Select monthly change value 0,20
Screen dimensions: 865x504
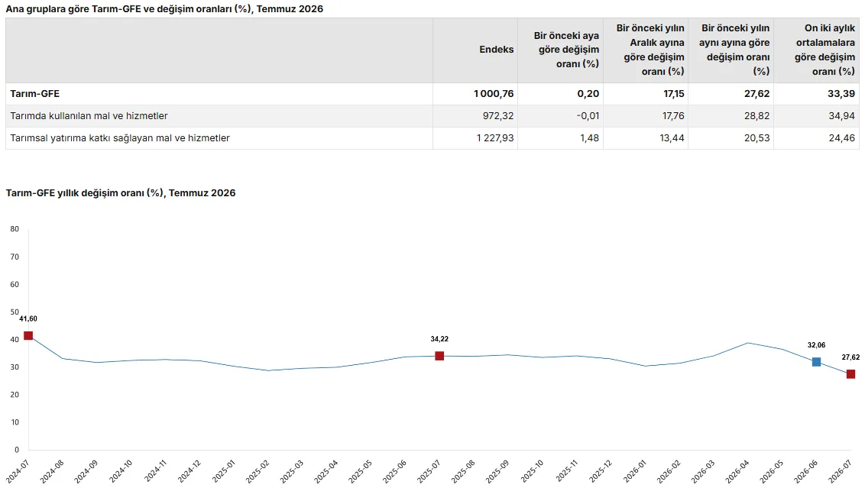588,94
